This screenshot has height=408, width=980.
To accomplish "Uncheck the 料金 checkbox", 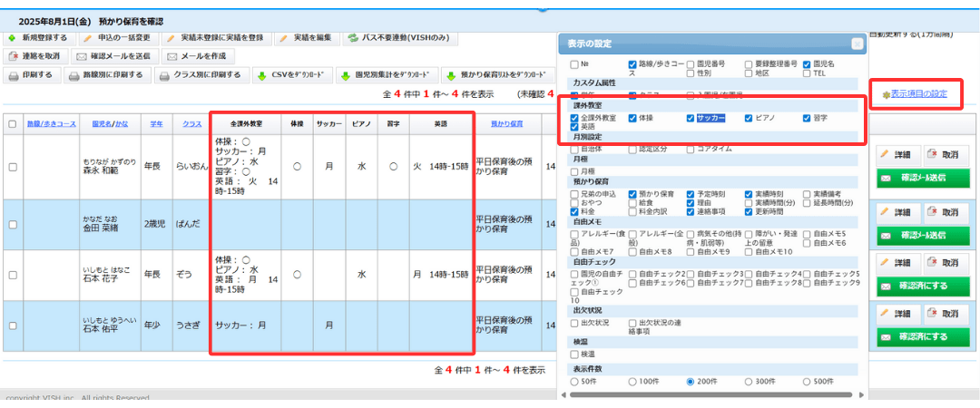I will [573, 212].
